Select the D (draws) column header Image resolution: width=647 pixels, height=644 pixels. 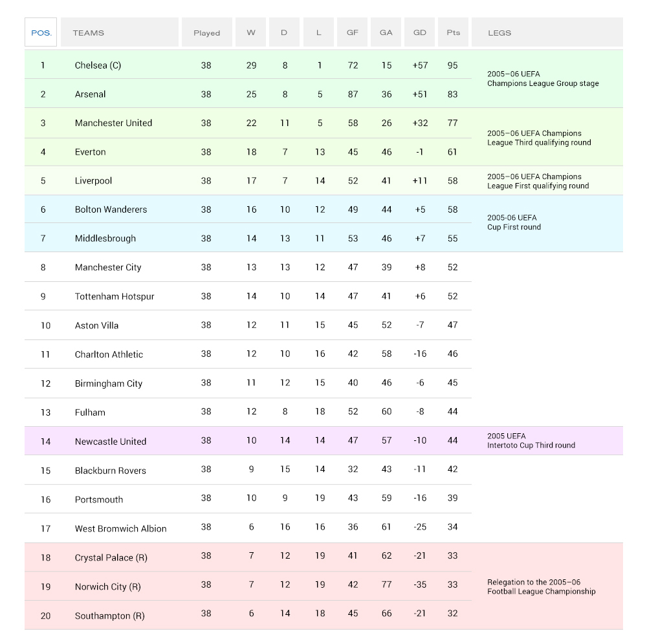283,32
